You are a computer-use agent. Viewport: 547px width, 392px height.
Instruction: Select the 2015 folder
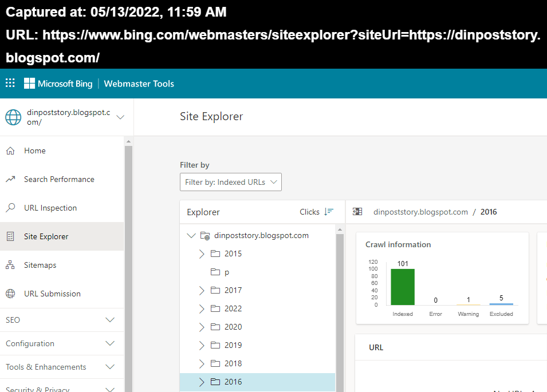(233, 254)
